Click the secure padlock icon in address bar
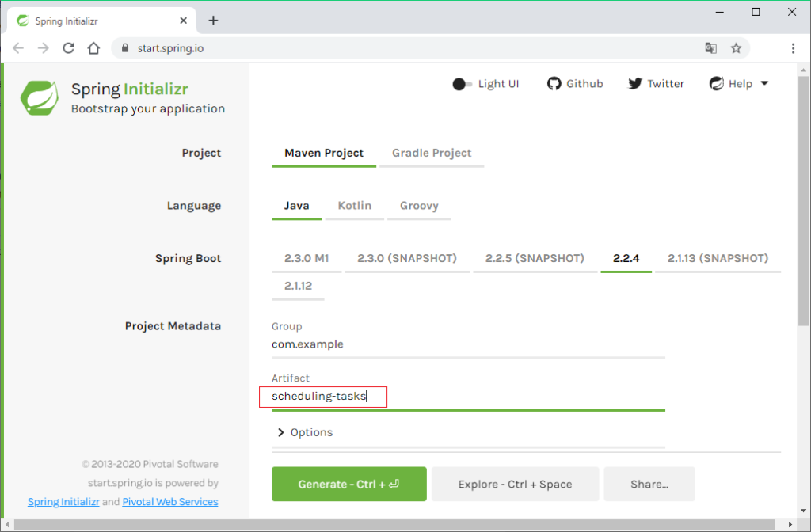The width and height of the screenshot is (811, 532). click(125, 47)
